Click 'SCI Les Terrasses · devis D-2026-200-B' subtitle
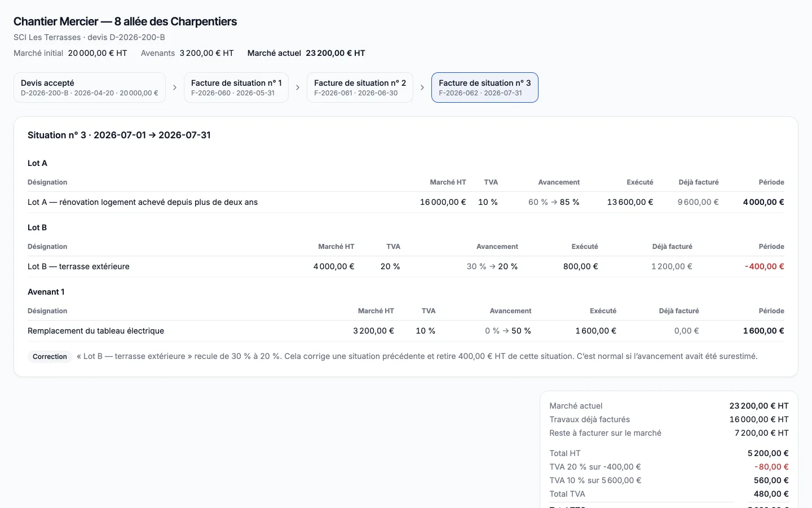The width and height of the screenshot is (812, 508). (x=89, y=37)
